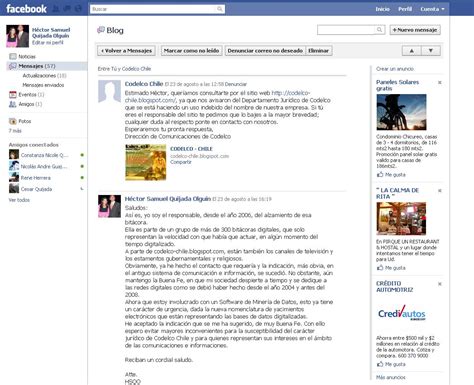Click the profile photo in the left sidebar

[17, 36]
